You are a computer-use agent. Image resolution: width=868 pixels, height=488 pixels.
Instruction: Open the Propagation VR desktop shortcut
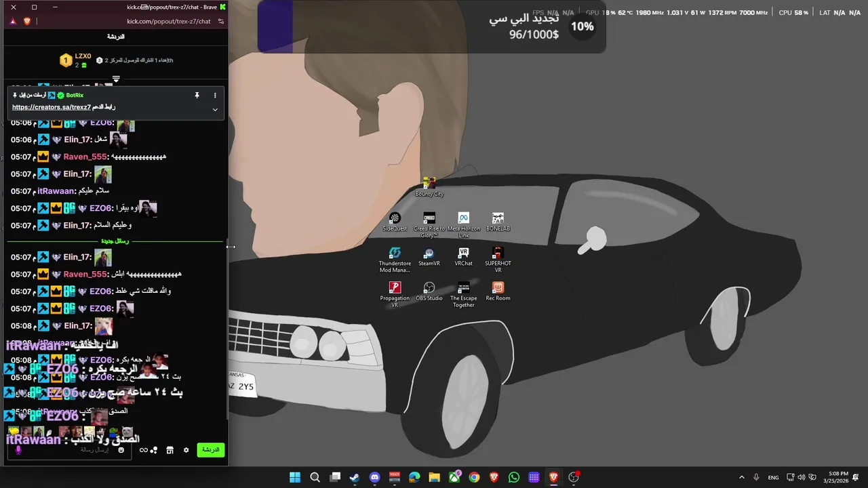pyautogui.click(x=395, y=295)
